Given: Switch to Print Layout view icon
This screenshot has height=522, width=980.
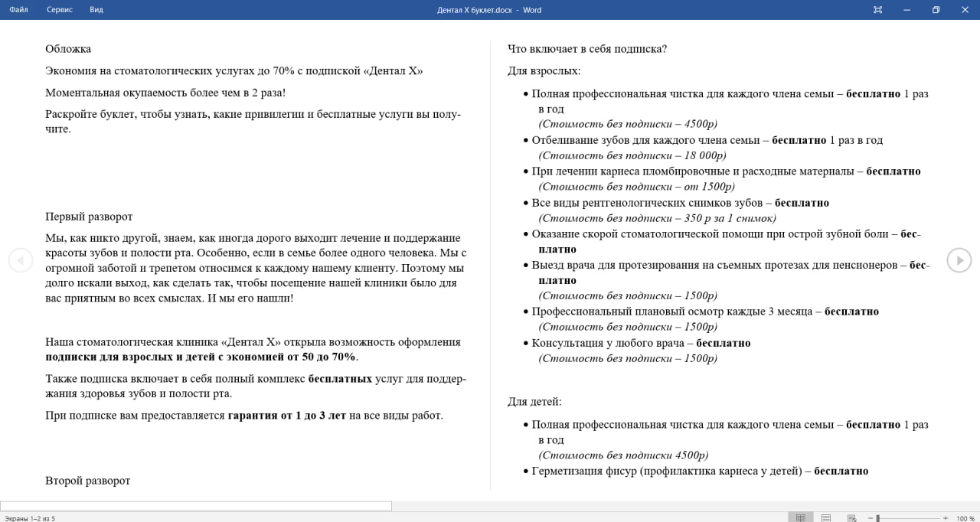Looking at the screenshot, I should 826,518.
